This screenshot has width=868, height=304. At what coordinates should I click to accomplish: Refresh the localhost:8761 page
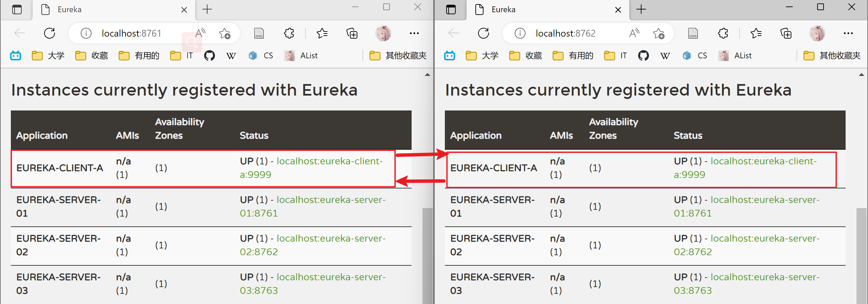tap(50, 33)
